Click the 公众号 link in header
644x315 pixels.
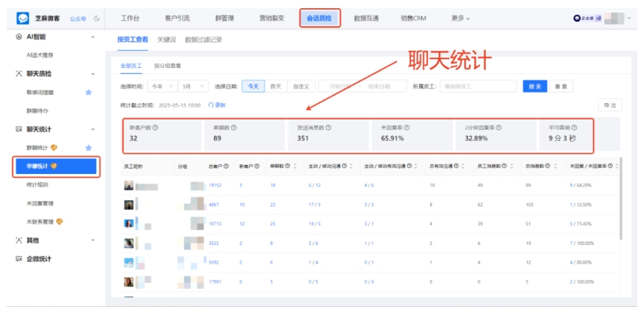click(x=78, y=19)
